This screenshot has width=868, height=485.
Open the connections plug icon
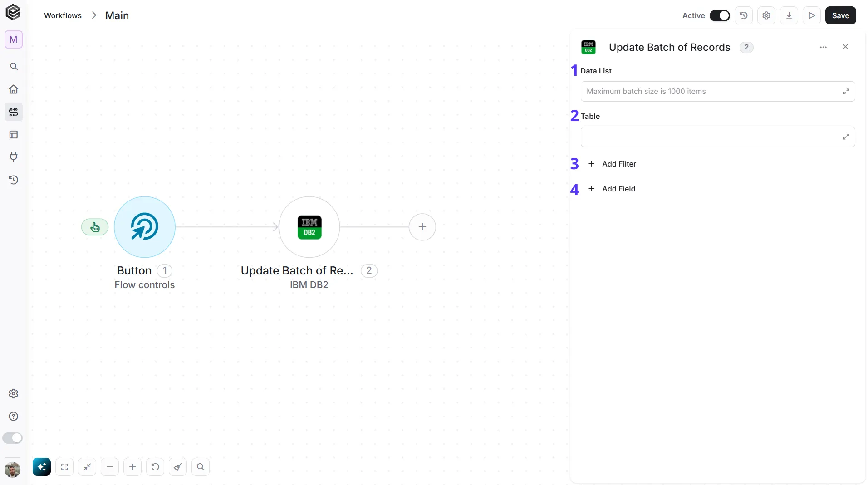(14, 157)
